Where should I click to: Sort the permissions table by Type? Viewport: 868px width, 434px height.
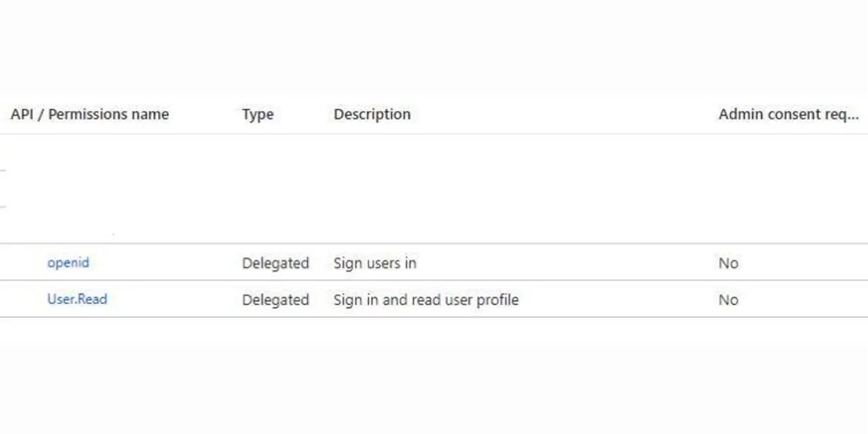[x=258, y=115]
